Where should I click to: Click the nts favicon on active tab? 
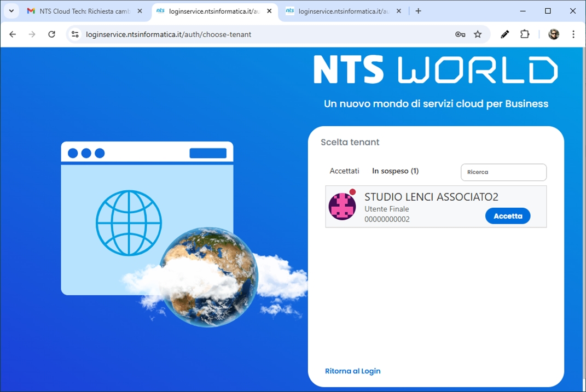coord(160,11)
